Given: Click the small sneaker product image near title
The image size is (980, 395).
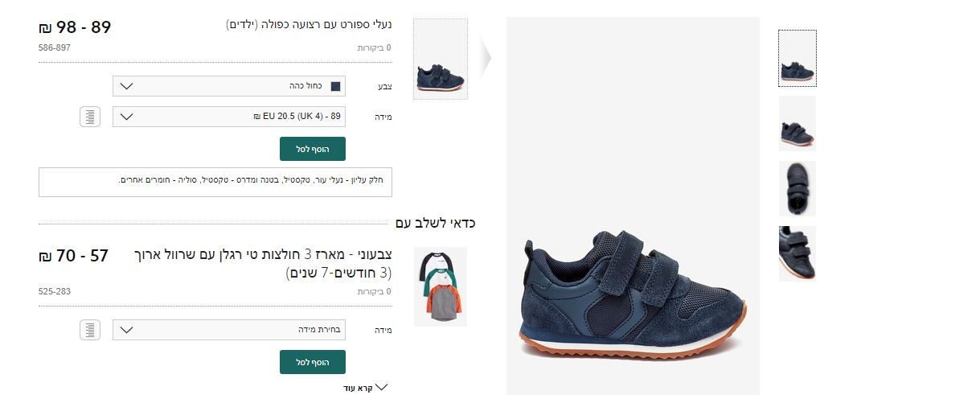Looking at the screenshot, I should pyautogui.click(x=440, y=60).
